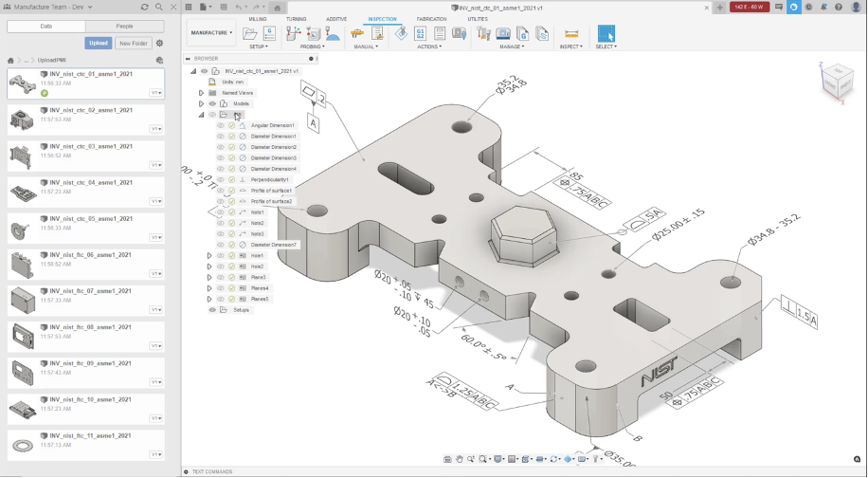868x478 pixels.
Task: Toggle visibility of Perpendicularity1
Action: pos(221,179)
